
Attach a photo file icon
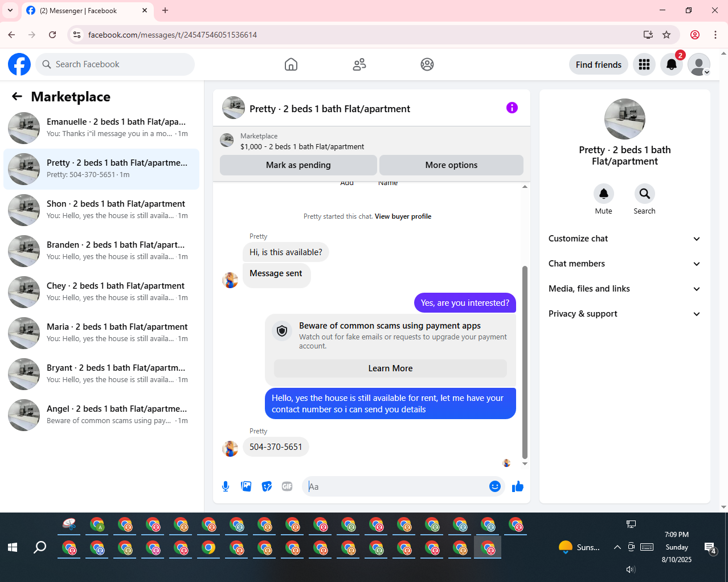(x=246, y=486)
